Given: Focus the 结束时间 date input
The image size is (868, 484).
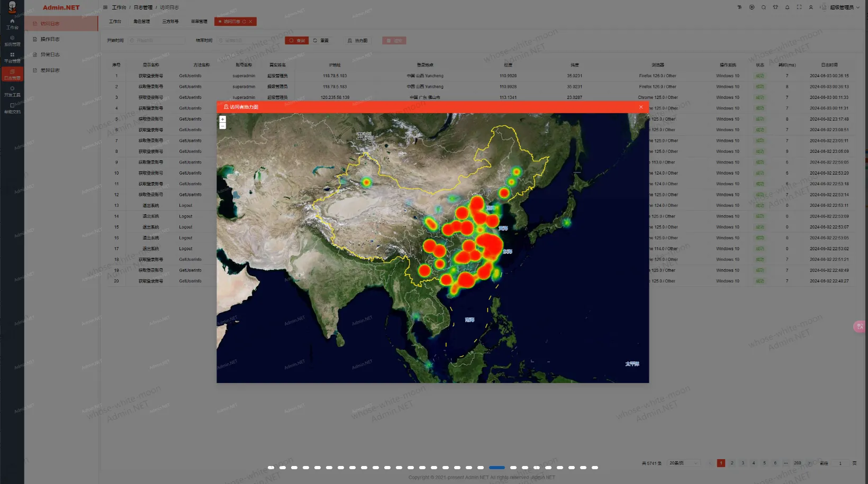Looking at the screenshot, I should pyautogui.click(x=246, y=40).
